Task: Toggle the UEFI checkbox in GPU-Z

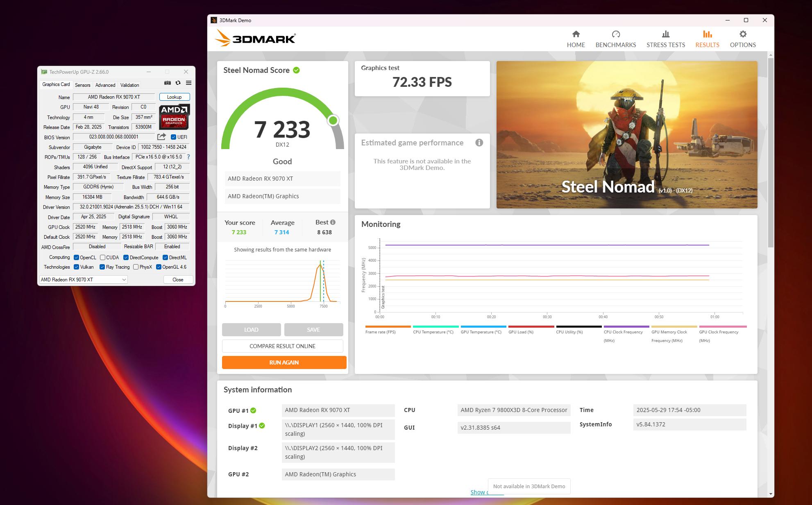Action: tap(173, 137)
